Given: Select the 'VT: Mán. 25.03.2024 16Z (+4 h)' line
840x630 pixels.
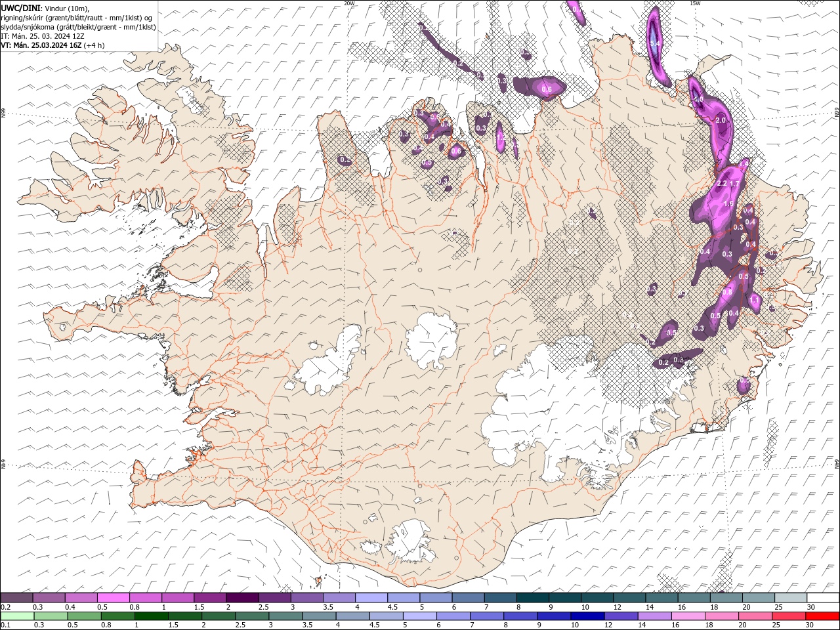Looking at the screenshot, I should (x=52, y=45).
